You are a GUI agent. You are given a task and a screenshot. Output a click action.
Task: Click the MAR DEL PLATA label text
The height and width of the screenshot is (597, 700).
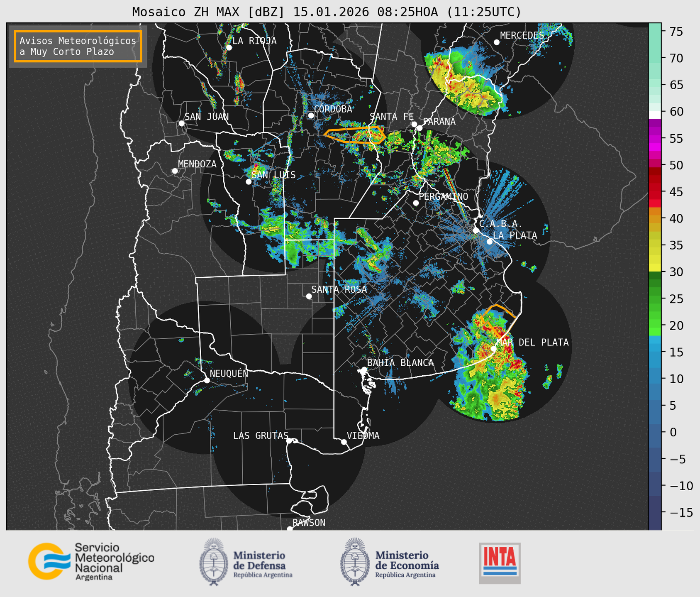coord(532,343)
